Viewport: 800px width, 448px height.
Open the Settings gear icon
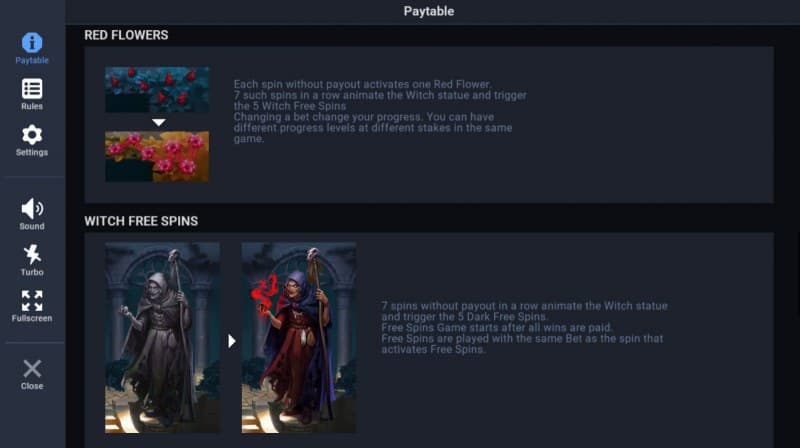point(32,135)
